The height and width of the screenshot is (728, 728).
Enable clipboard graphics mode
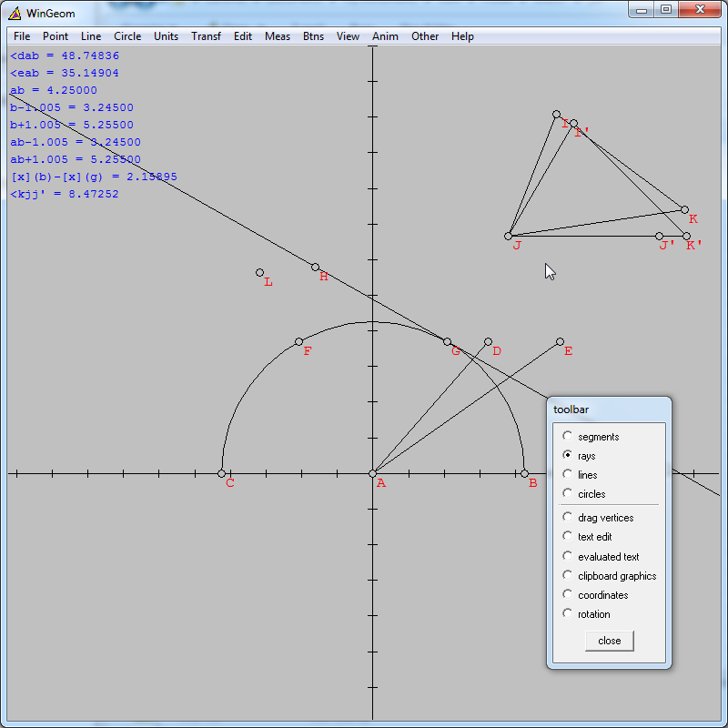pos(567,575)
